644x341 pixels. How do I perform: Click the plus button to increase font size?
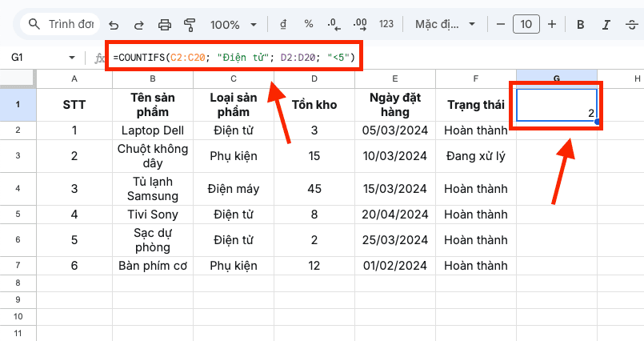552,24
